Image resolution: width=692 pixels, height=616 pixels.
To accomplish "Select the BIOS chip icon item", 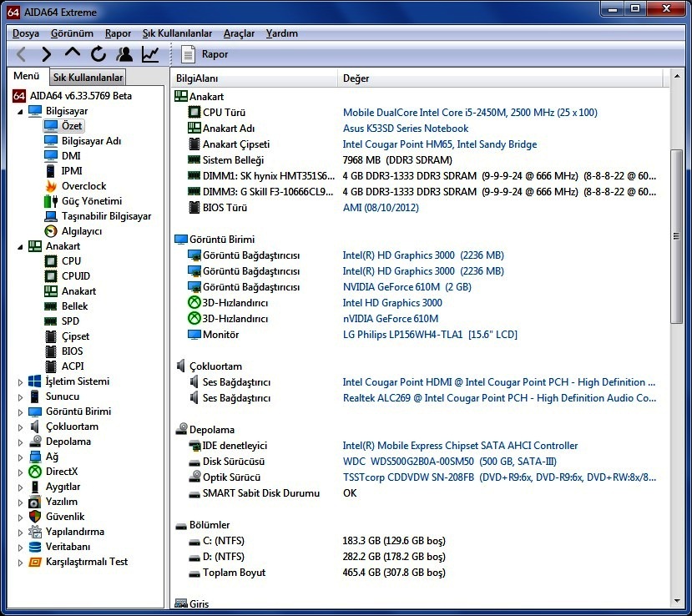I will 51,351.
